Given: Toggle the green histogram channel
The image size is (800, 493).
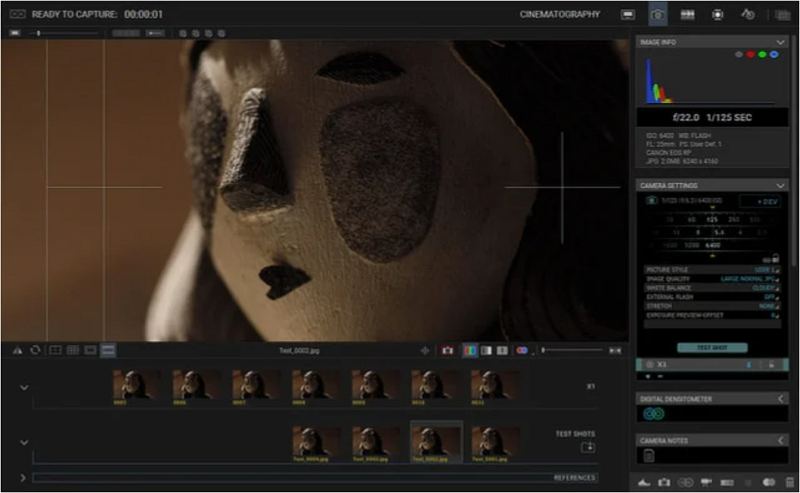Looking at the screenshot, I should (762, 54).
